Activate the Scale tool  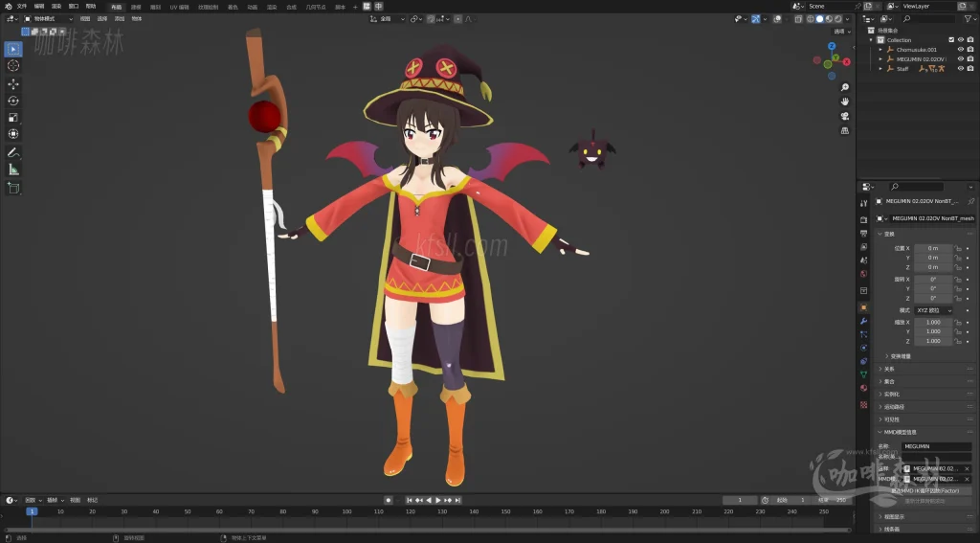tap(13, 118)
